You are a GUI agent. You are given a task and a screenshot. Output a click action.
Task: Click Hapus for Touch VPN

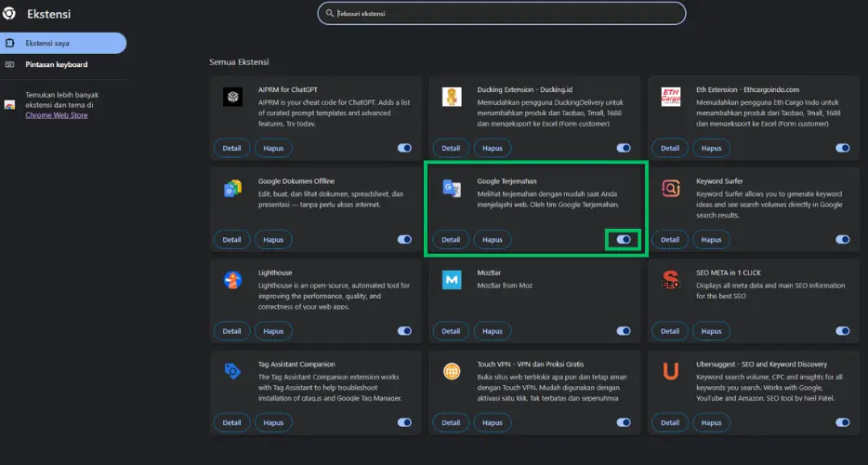pyautogui.click(x=493, y=422)
